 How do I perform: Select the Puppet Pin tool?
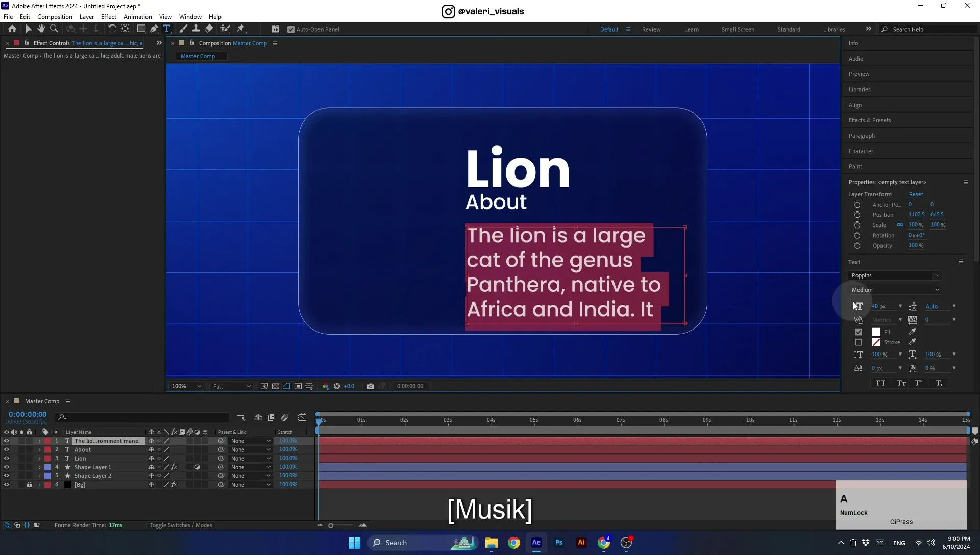[x=241, y=29]
